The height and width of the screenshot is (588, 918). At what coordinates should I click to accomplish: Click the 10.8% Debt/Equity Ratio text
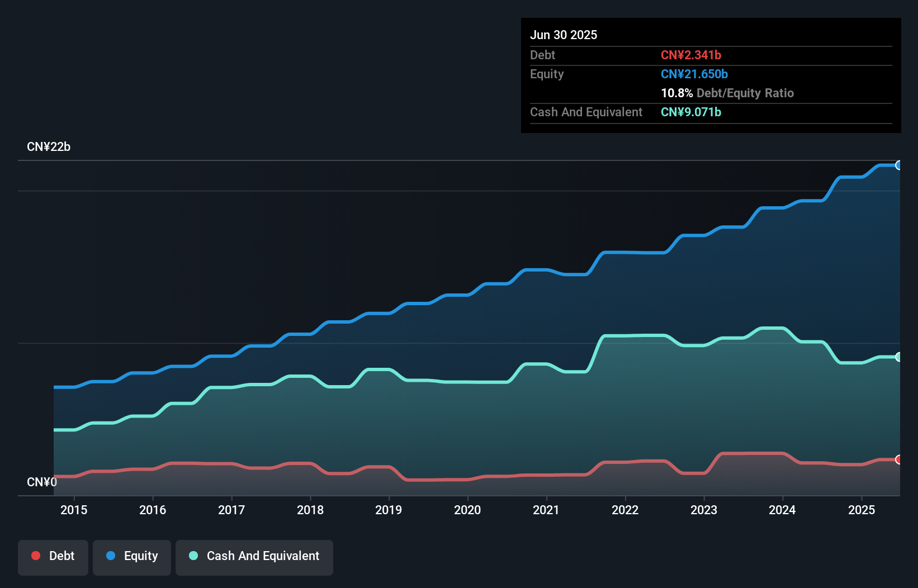(x=727, y=93)
